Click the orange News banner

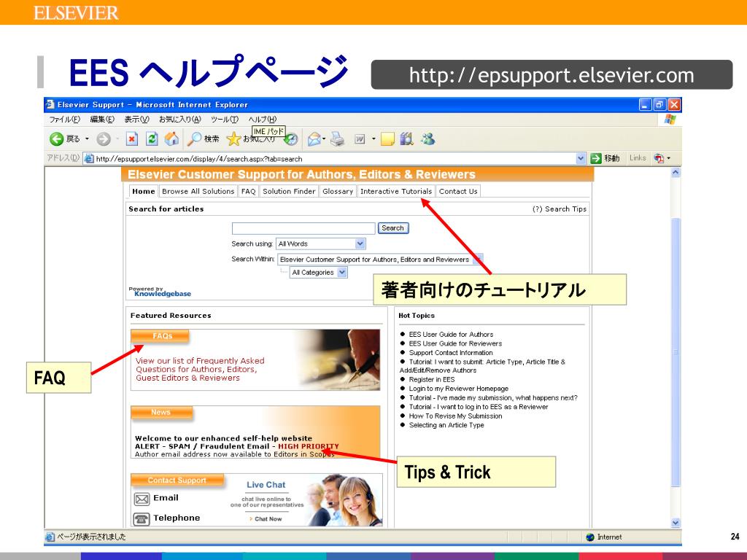point(162,413)
